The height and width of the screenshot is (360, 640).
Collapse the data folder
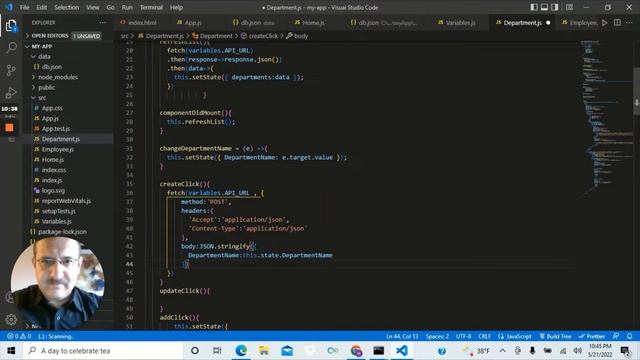pos(44,57)
